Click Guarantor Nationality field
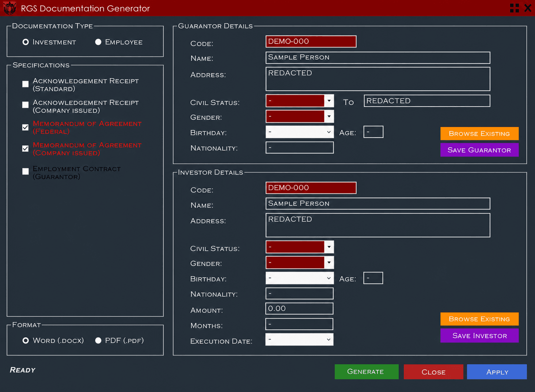Screen dimensions: 535x392 [x=300, y=147]
